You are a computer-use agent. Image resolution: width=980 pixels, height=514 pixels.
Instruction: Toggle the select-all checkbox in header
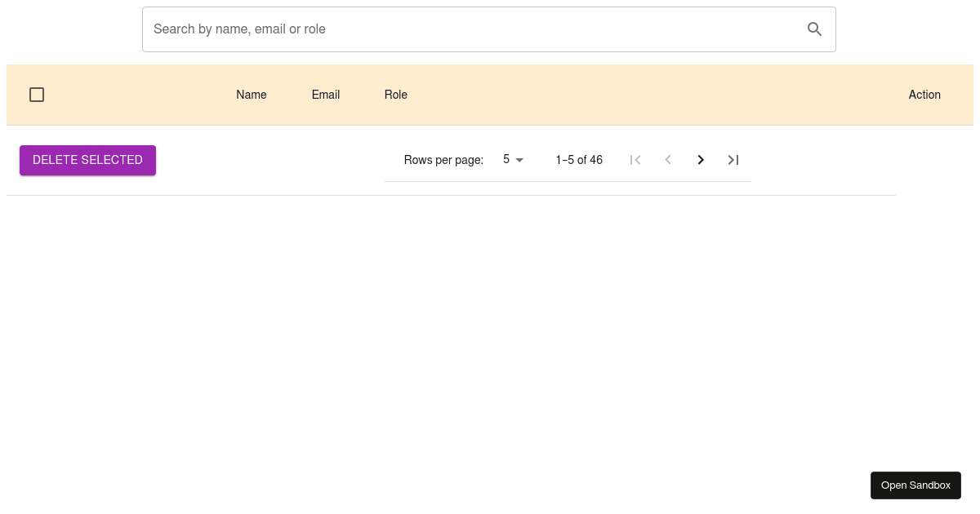[37, 95]
